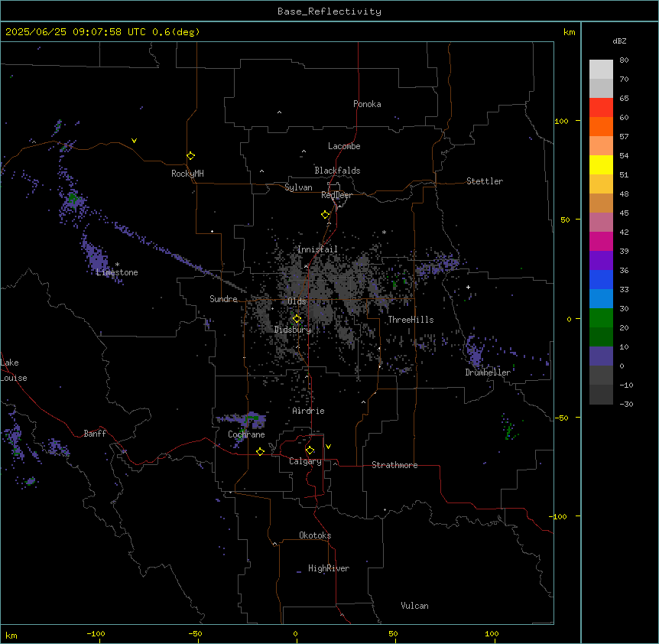Click the Didsbury label
This screenshot has width=659, height=644.
pos(292,330)
